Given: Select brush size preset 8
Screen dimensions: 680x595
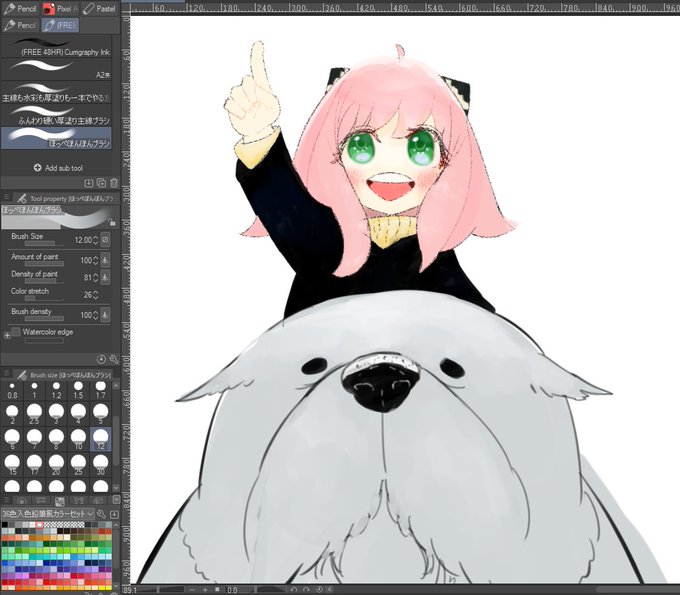Looking at the screenshot, I should click(x=56, y=439).
